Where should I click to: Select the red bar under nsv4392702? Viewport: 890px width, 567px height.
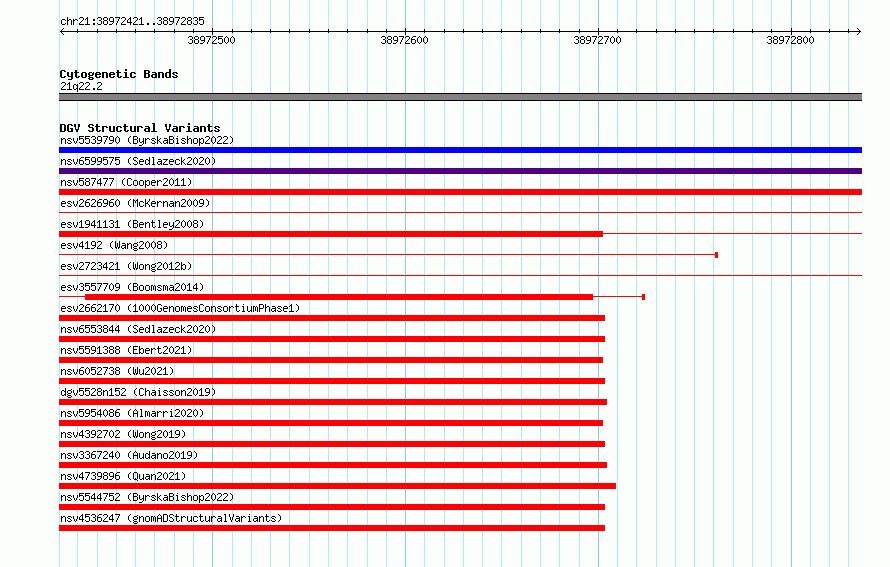click(332, 444)
